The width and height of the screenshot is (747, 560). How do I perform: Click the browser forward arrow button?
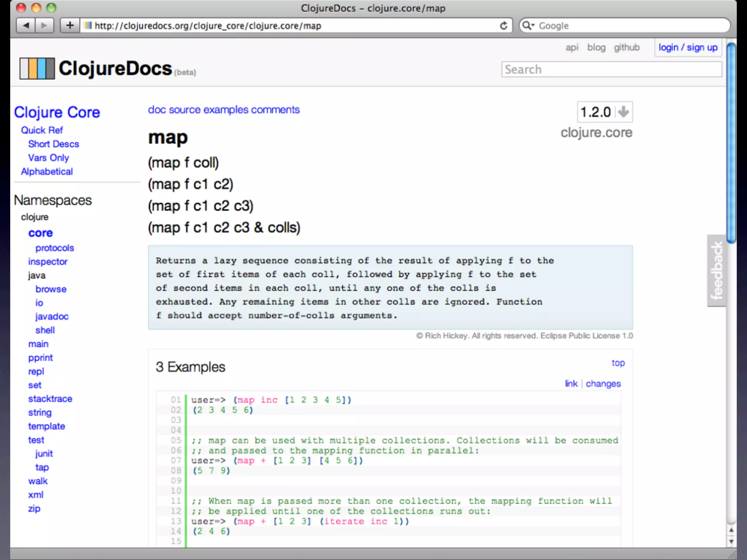point(44,26)
